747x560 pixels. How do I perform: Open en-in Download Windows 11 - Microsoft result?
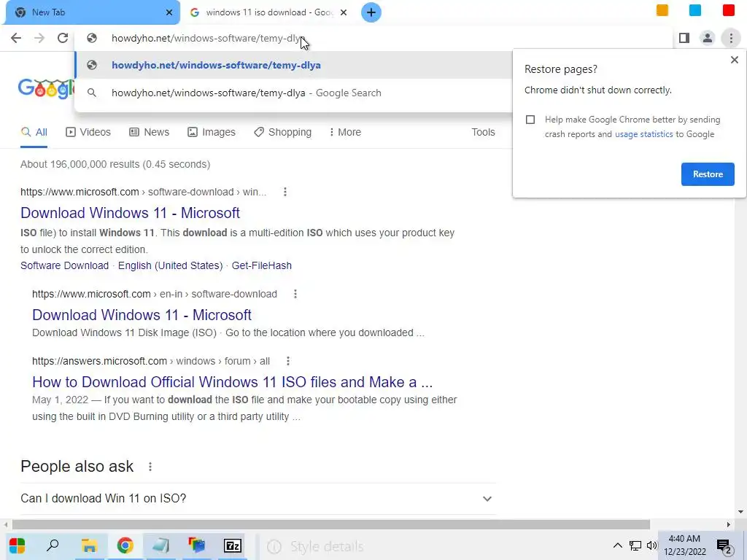[x=142, y=315]
